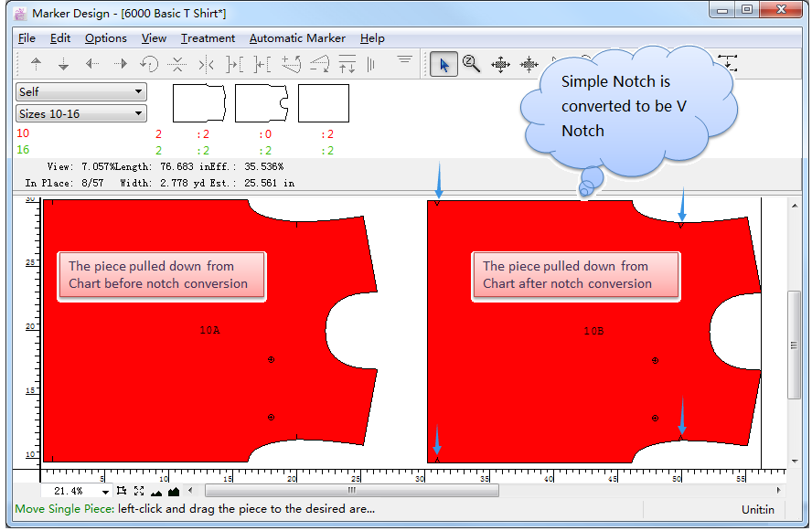Select the arrow pointer tool
Viewport: 812px width, 531px height.
click(x=443, y=64)
